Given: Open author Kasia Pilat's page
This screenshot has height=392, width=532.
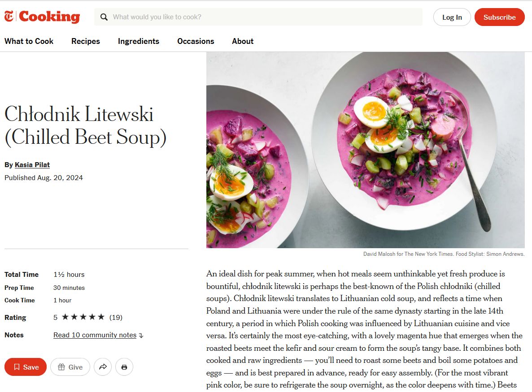Looking at the screenshot, I should pyautogui.click(x=32, y=165).
